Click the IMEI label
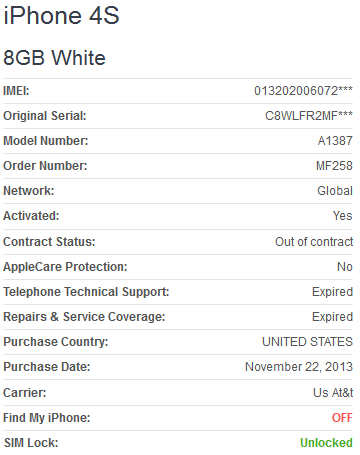 pos(16,91)
